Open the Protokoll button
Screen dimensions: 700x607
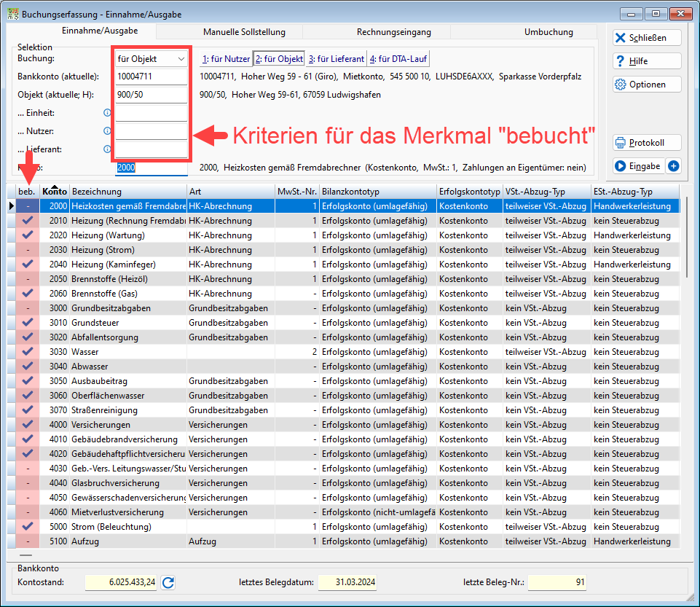pos(647,143)
